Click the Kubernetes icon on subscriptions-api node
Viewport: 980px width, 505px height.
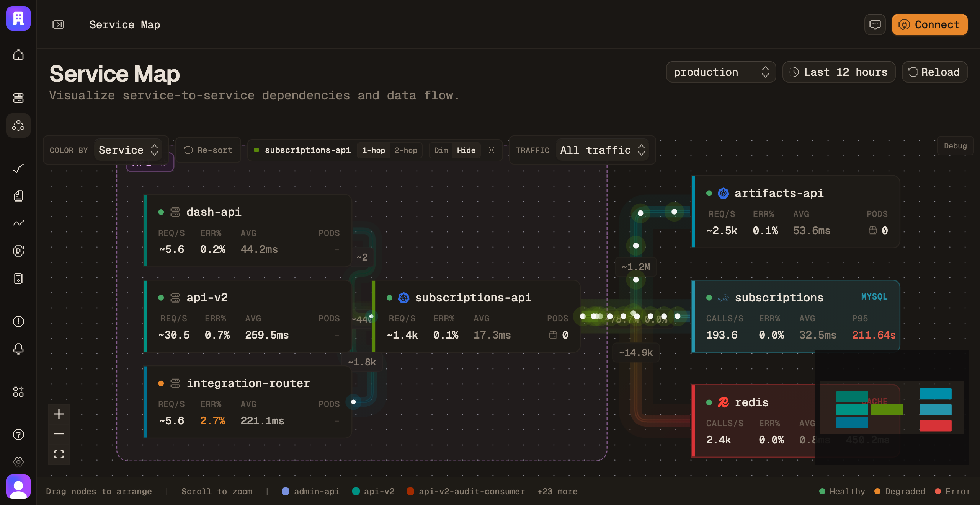404,298
